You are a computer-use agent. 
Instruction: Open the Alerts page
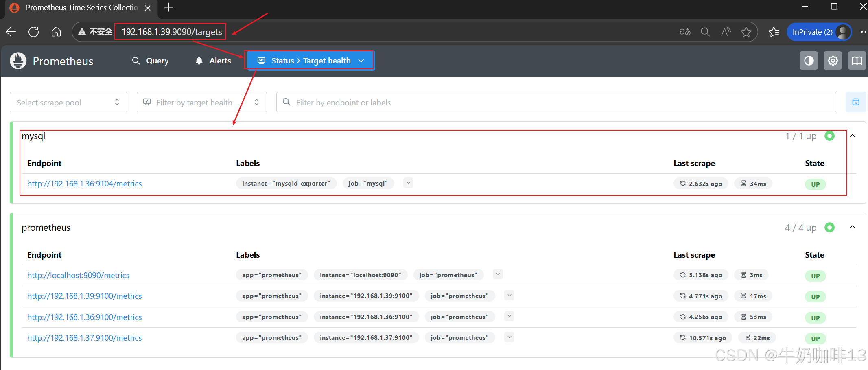(213, 61)
